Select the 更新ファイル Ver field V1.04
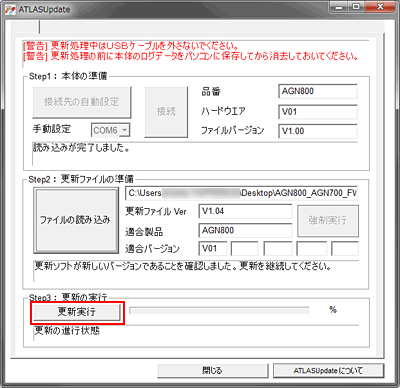The image size is (400, 388). pos(245,211)
